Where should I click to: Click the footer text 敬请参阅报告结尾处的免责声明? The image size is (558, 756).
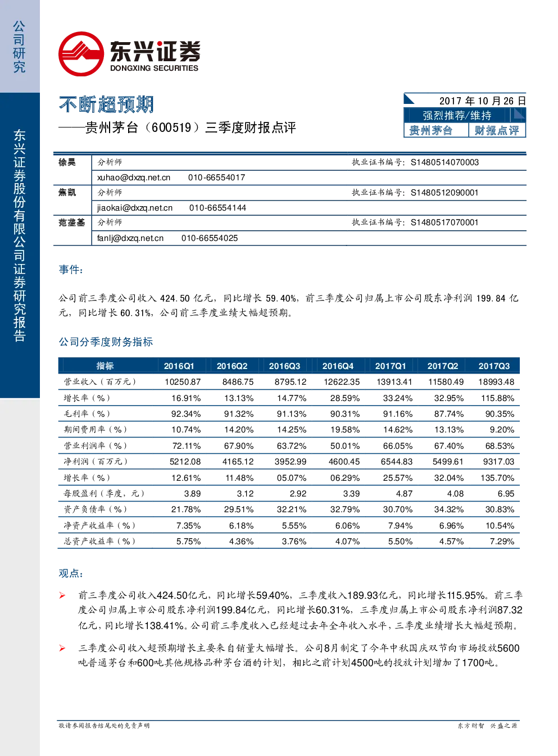point(105,726)
